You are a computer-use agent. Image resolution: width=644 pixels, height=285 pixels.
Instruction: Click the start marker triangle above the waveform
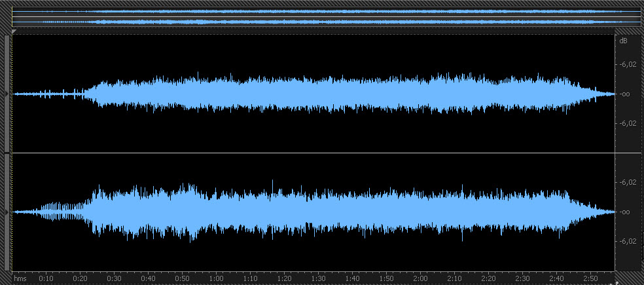click(14, 31)
